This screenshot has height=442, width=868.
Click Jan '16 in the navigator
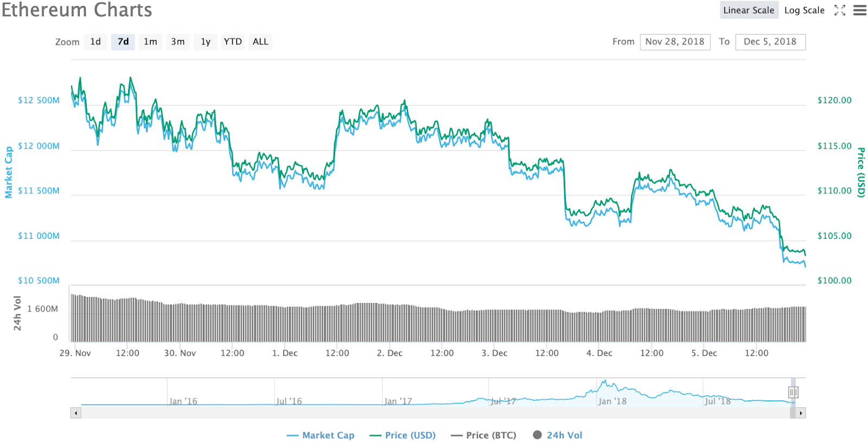click(x=183, y=401)
